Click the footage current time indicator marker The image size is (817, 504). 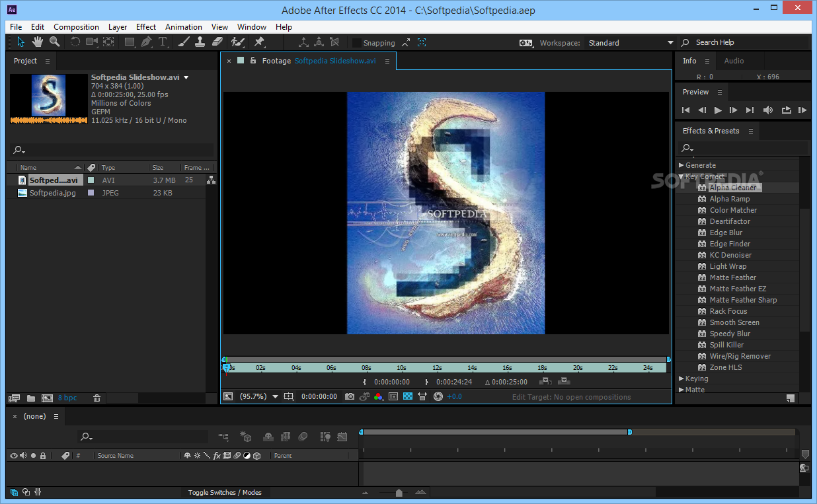(x=226, y=369)
